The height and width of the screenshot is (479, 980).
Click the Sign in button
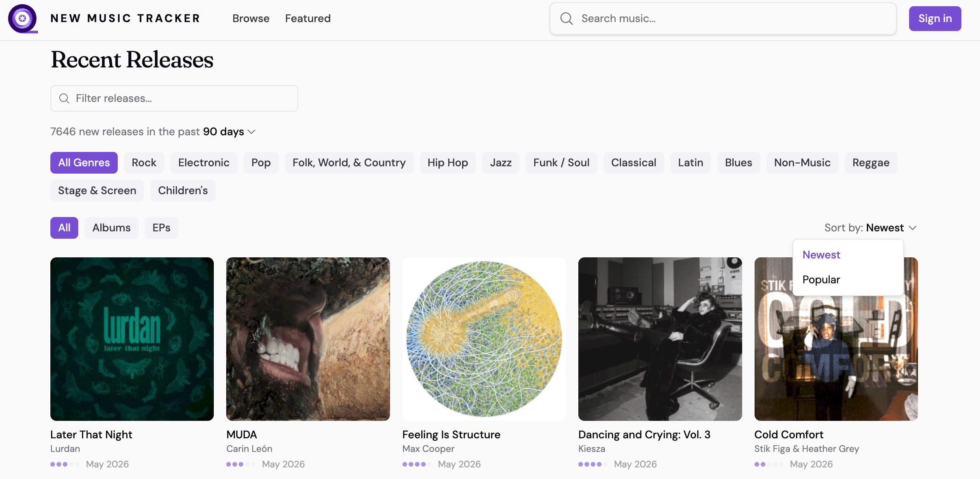(x=935, y=18)
